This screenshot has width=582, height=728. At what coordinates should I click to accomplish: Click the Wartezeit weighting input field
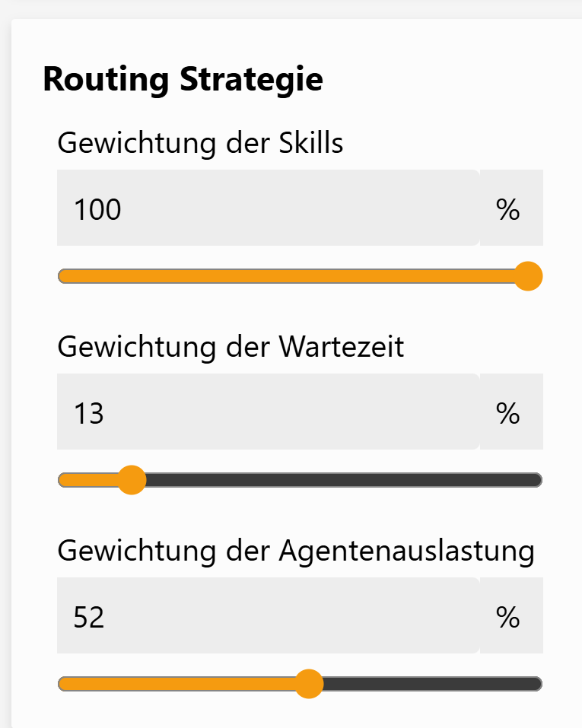[x=266, y=412]
